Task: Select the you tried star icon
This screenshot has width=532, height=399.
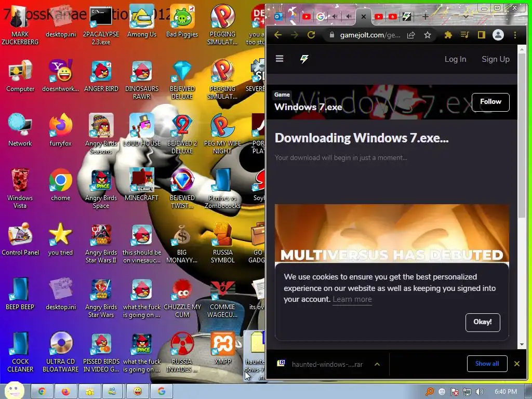Action: 60,239
